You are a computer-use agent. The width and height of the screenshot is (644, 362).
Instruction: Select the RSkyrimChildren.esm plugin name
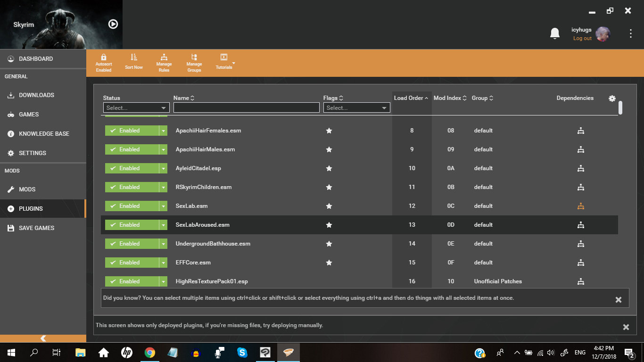[204, 187]
